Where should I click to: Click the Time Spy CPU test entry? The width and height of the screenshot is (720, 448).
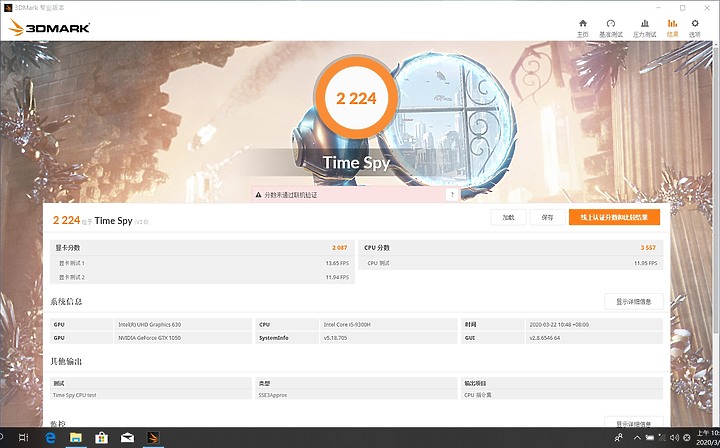point(75,395)
